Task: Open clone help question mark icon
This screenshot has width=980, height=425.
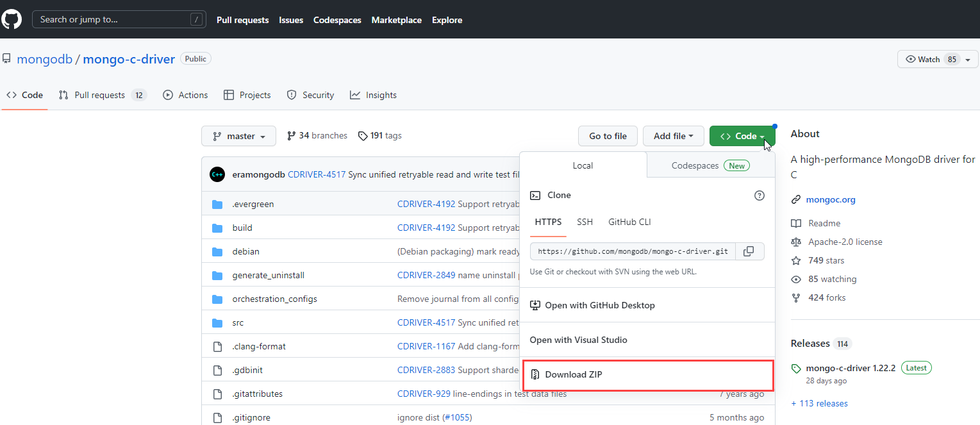Action: point(760,196)
